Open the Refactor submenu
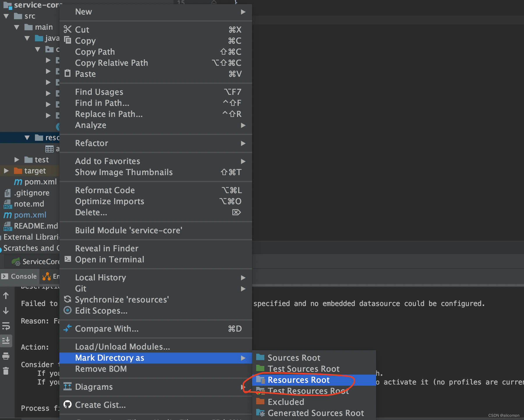 (x=156, y=143)
